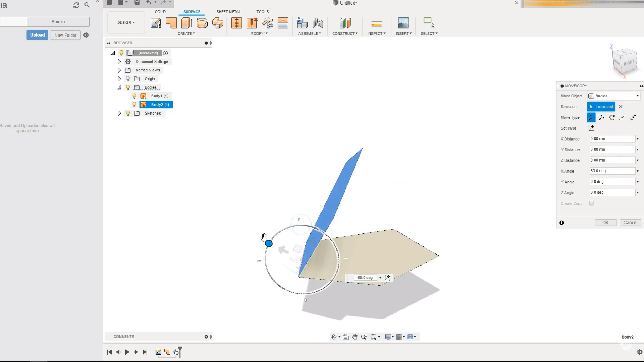This screenshot has width=644, height=362.
Task: Switch to the SHEET METAL tab
Action: 228,12
